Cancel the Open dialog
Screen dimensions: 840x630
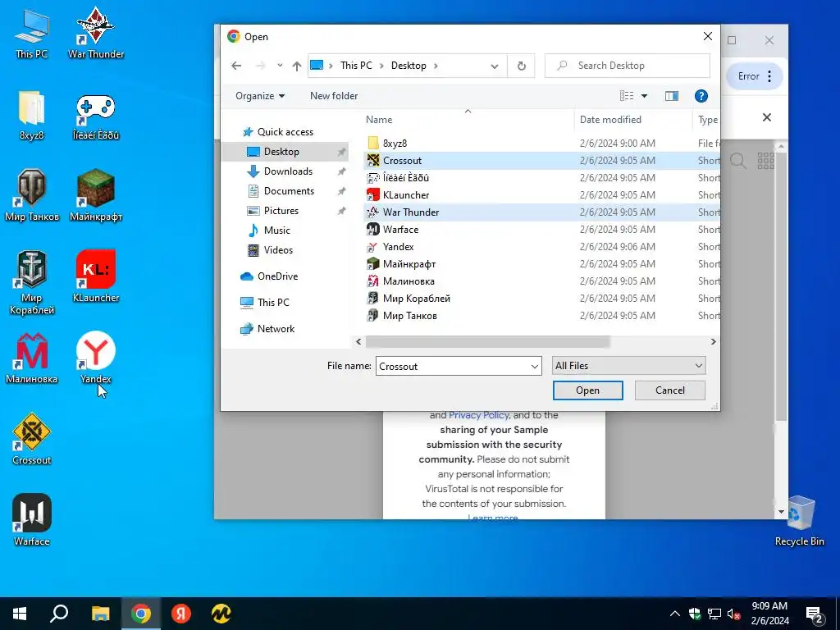[669, 390]
